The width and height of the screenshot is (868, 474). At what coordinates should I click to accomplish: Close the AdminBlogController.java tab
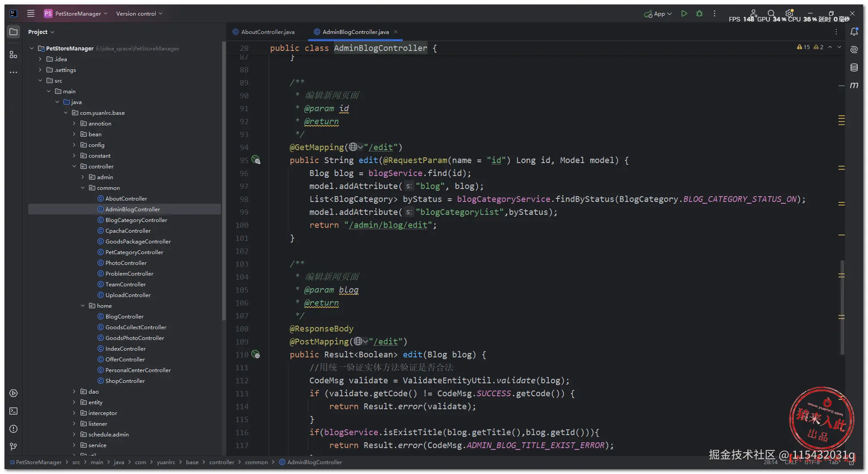(396, 32)
